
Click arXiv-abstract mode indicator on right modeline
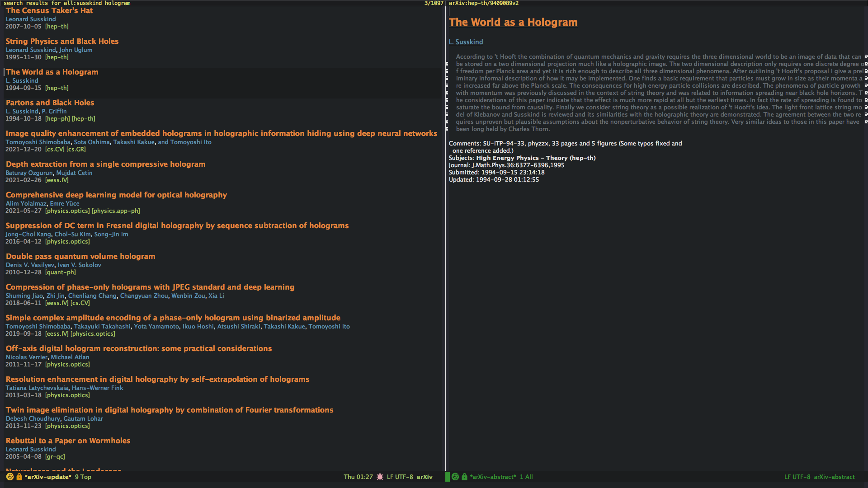834,477
